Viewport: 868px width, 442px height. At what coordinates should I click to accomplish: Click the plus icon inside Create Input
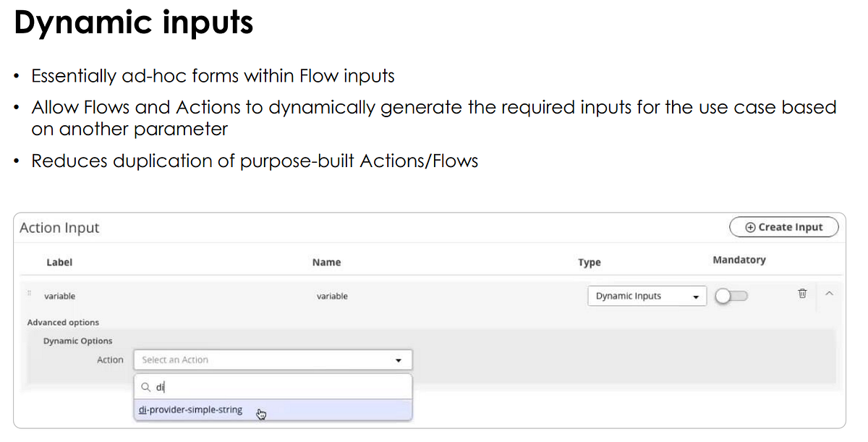[x=750, y=226]
